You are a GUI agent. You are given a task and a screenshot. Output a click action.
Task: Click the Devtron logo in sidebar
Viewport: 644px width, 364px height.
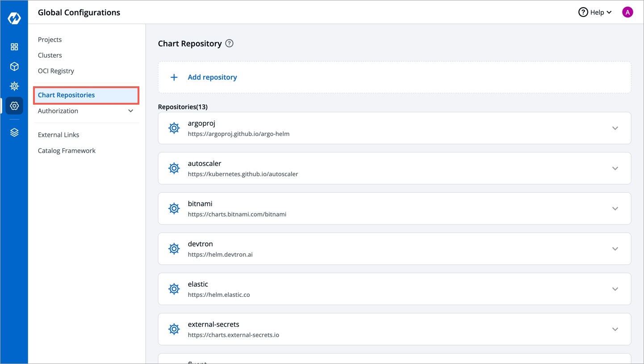click(x=14, y=19)
